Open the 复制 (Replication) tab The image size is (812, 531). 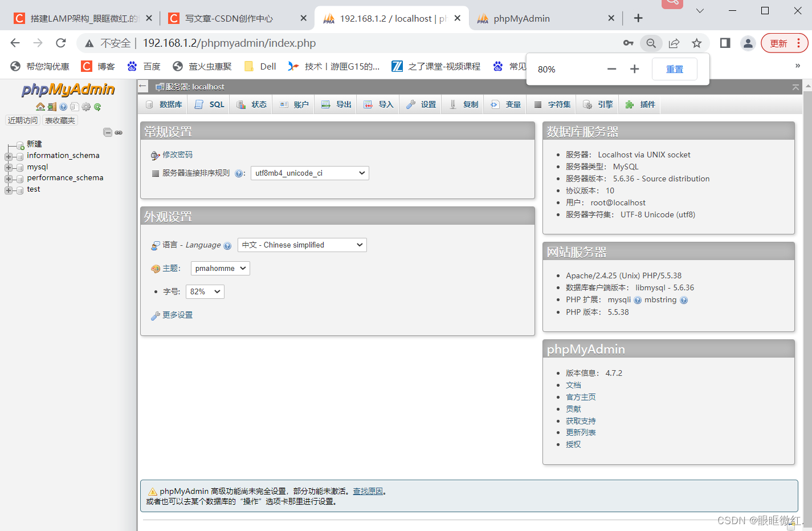point(463,104)
